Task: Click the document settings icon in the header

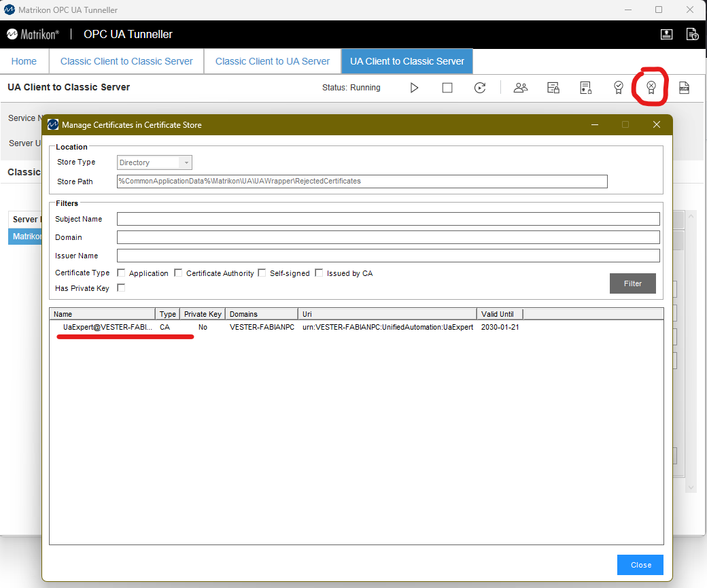Action: [x=692, y=34]
